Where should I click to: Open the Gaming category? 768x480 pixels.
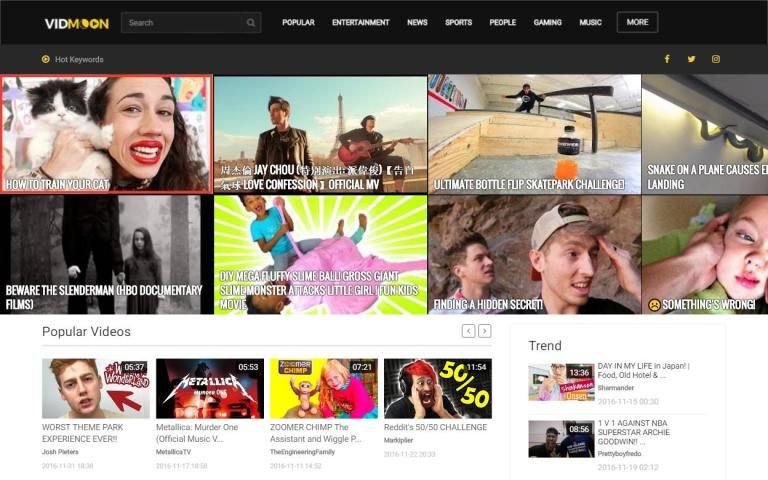tap(547, 22)
